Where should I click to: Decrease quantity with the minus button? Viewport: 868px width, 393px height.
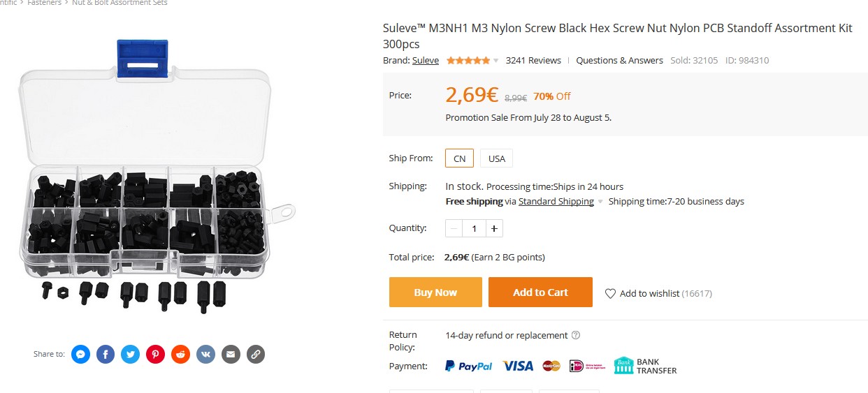(x=454, y=228)
